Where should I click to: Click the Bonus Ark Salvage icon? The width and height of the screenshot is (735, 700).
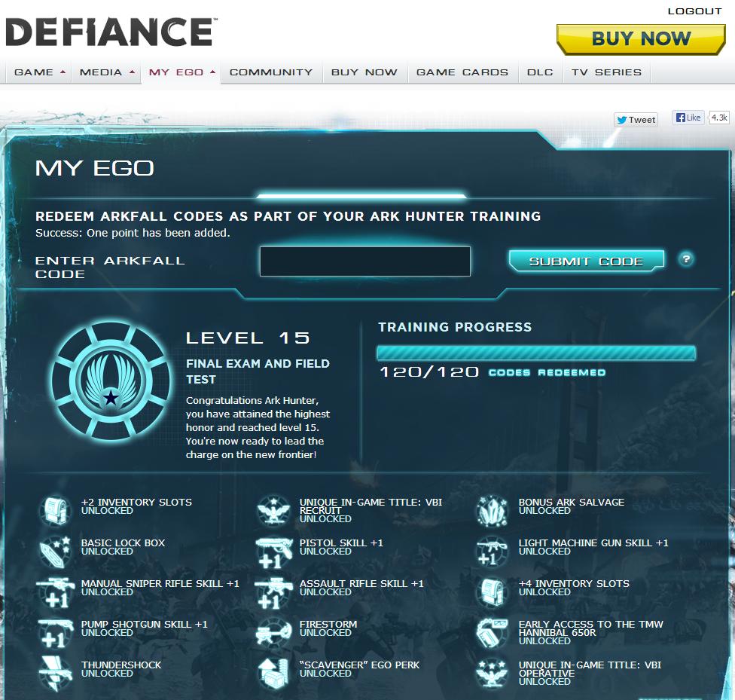click(x=493, y=510)
